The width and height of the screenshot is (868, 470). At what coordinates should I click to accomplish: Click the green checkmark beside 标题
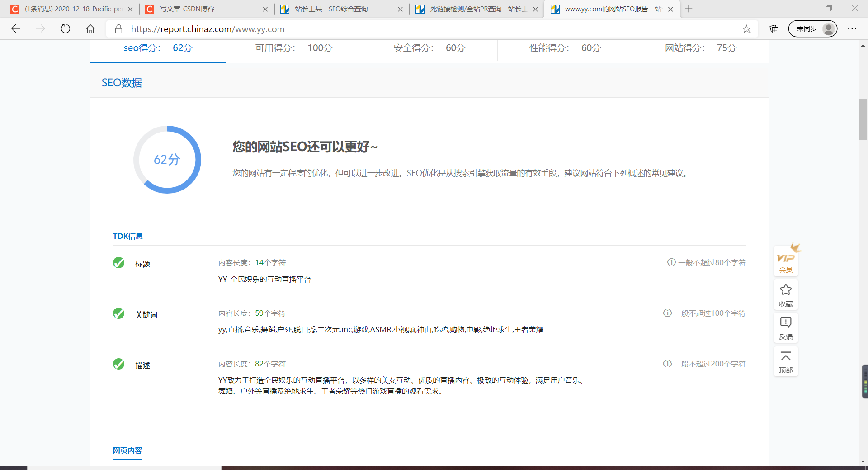pos(118,263)
